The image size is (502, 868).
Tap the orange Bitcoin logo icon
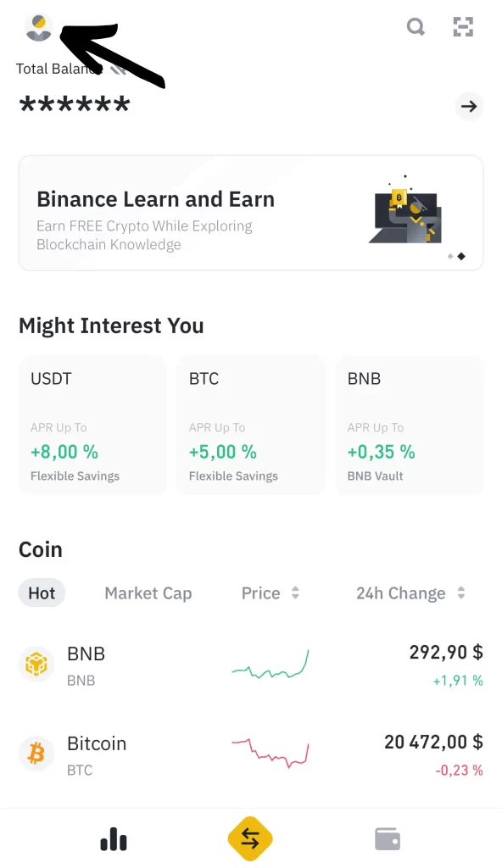pyautogui.click(x=36, y=754)
